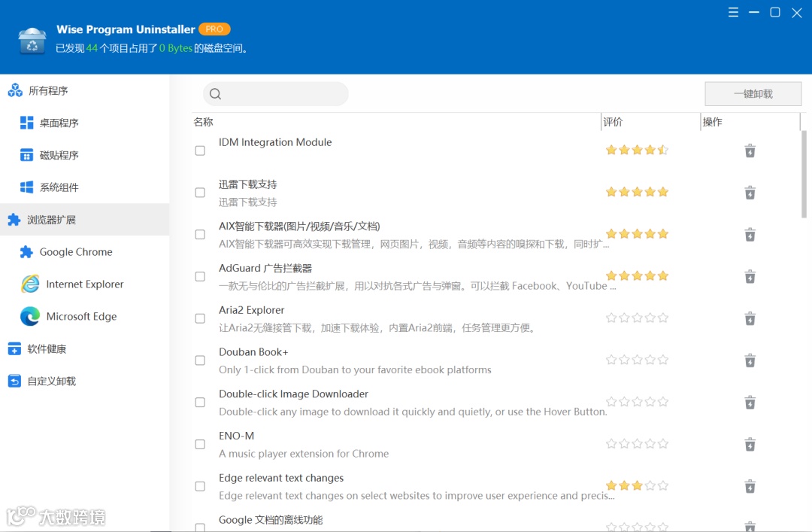Tick the AIX智能下载器 checkbox
This screenshot has height=532, width=812.
coord(200,235)
